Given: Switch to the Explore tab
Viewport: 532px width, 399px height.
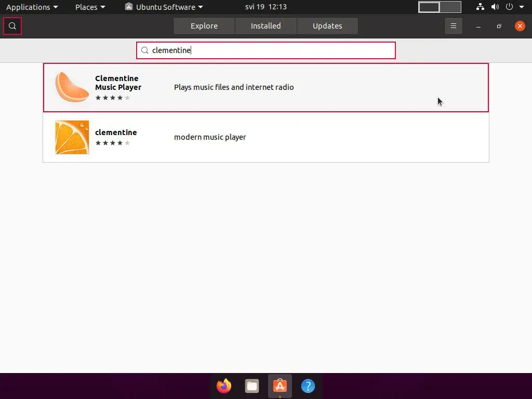Looking at the screenshot, I should coord(204,26).
